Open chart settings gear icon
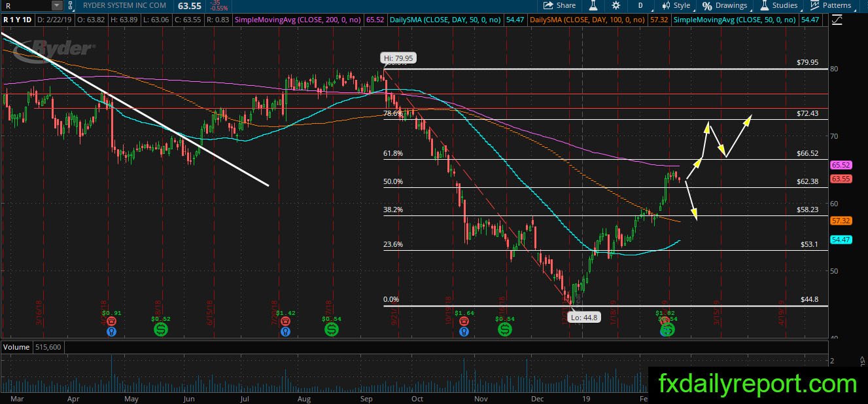The height and width of the screenshot is (404, 868). [616, 5]
